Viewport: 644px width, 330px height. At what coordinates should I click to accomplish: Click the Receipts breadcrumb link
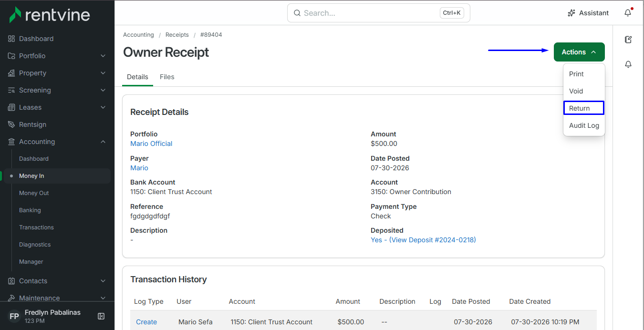(177, 35)
